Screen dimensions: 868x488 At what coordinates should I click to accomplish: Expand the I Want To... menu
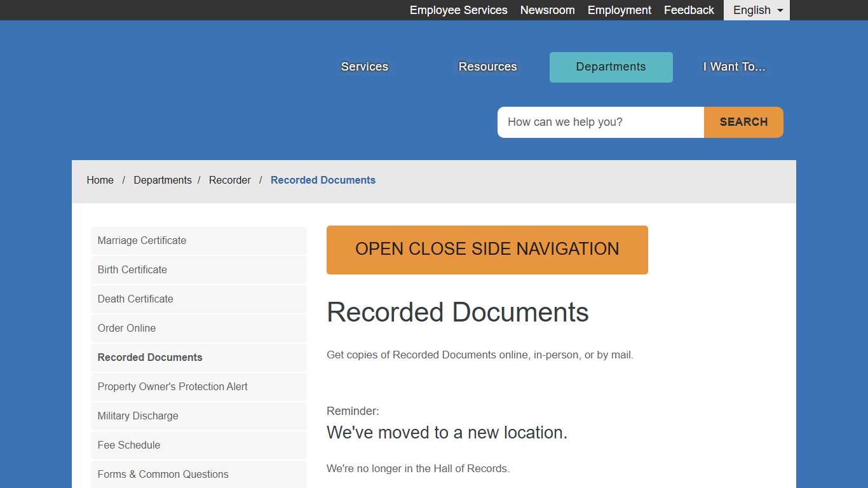coord(733,67)
